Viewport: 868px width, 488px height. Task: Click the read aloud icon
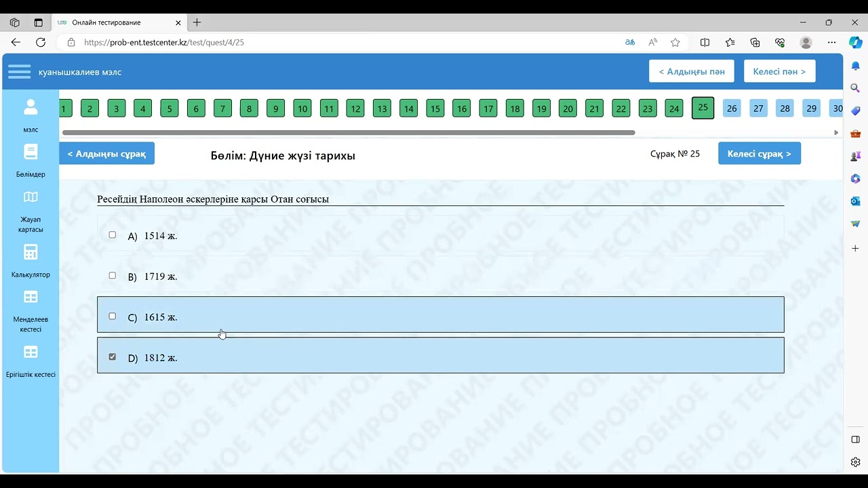pos(652,42)
